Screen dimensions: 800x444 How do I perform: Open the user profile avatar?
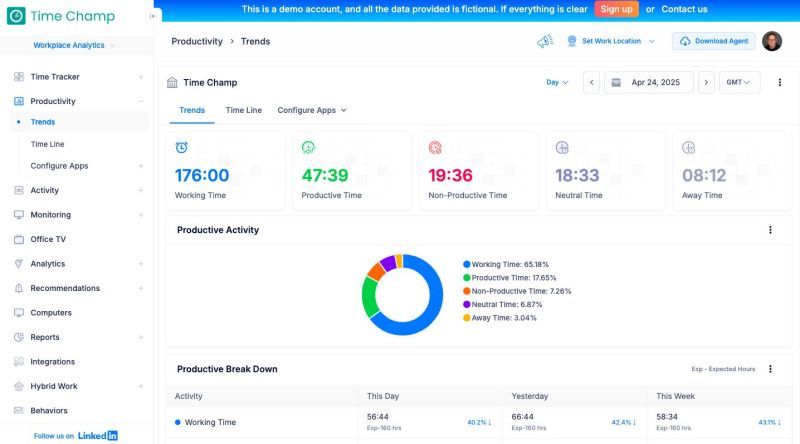pyautogui.click(x=772, y=41)
